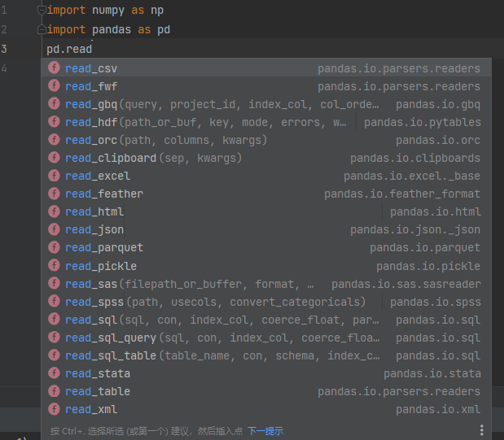The height and width of the screenshot is (440, 504).
Task: Select read_hdf completion entry
Action: tap(266, 122)
